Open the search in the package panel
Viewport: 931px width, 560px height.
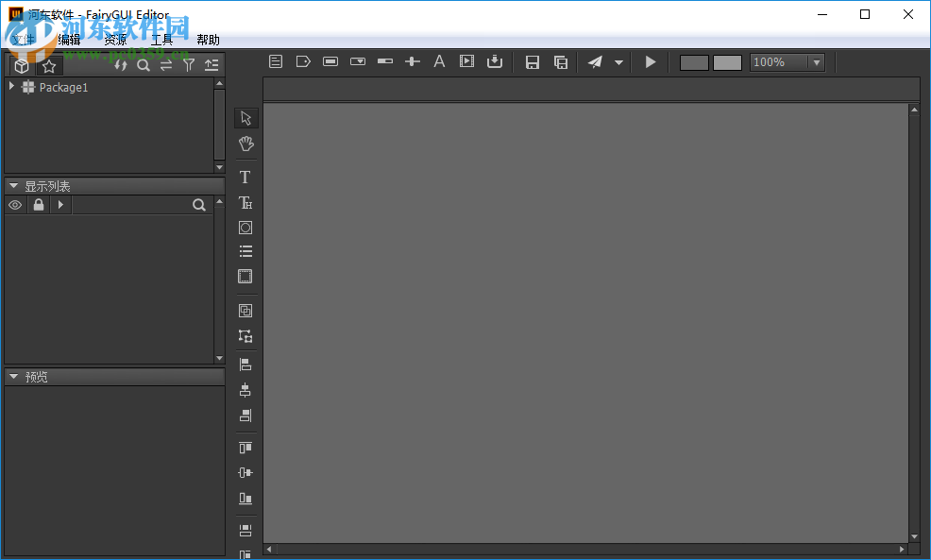[x=144, y=65]
